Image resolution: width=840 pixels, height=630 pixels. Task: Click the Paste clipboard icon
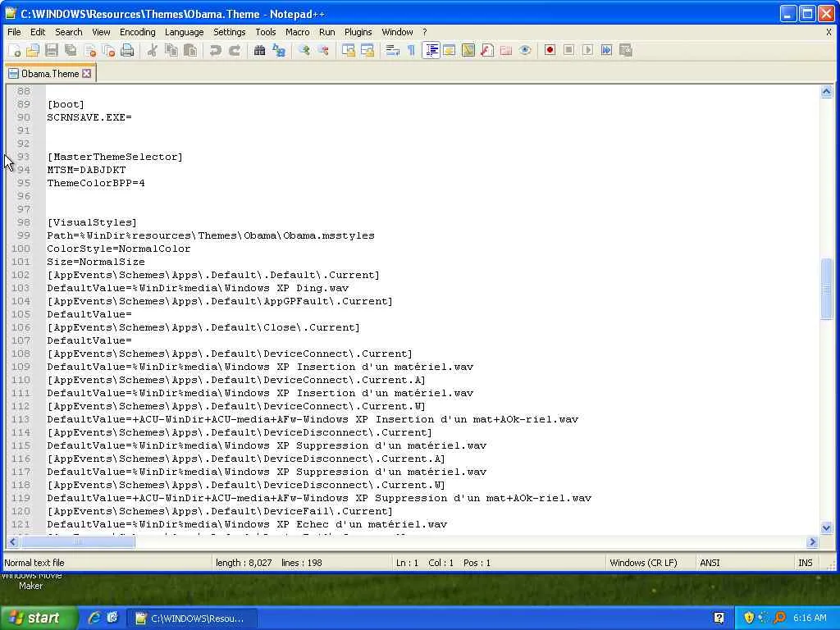[190, 50]
